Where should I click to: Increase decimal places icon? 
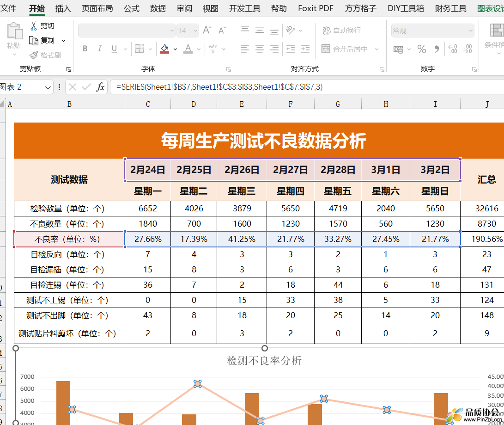tap(453, 49)
